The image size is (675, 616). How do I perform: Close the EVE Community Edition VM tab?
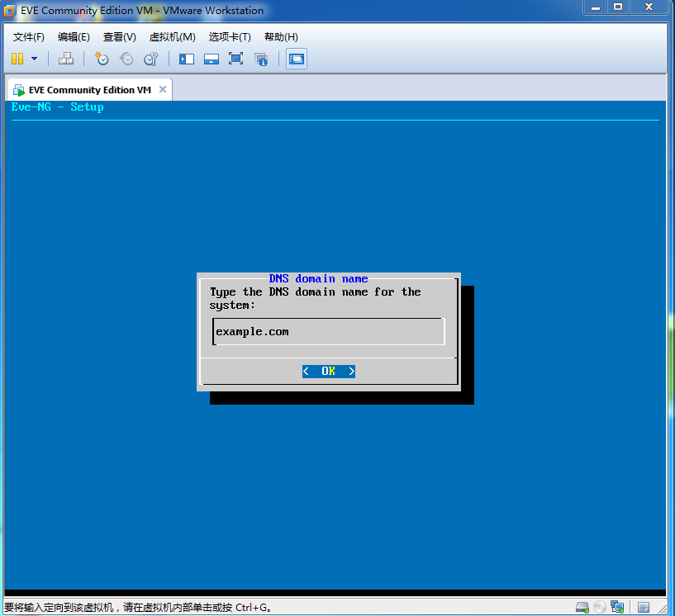click(x=163, y=89)
